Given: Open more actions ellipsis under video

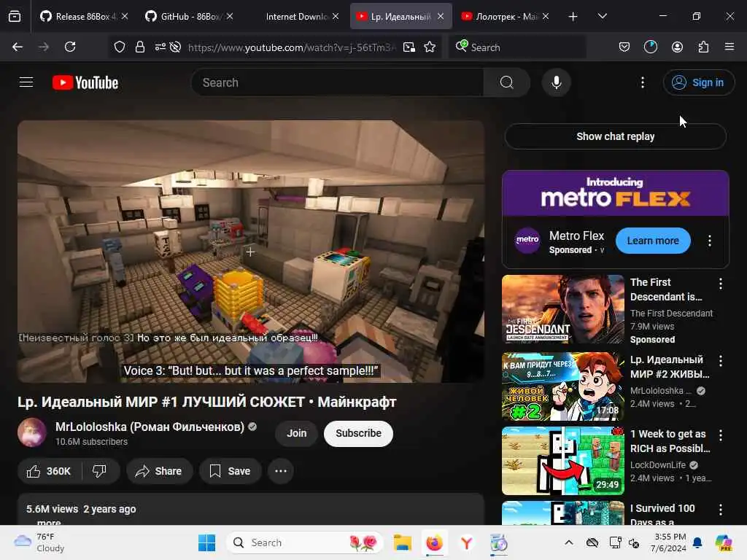Looking at the screenshot, I should 281,471.
